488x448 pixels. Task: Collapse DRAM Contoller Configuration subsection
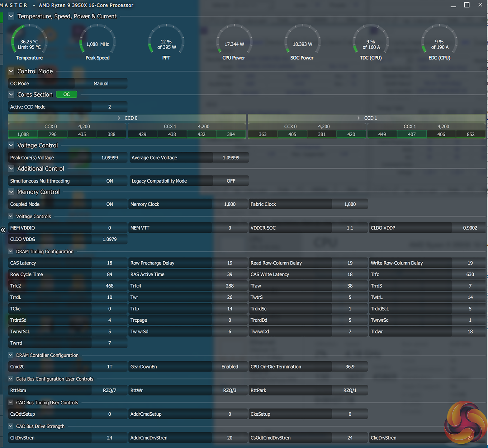tap(11, 355)
